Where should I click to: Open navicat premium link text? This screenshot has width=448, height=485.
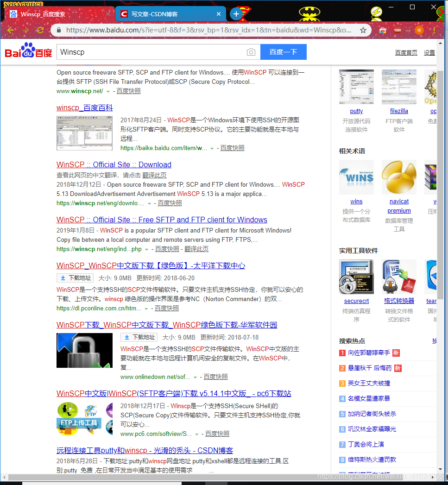(399, 206)
